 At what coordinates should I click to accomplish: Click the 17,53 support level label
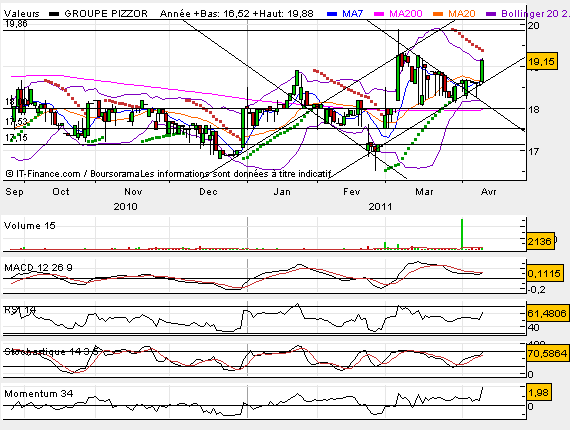[16, 122]
